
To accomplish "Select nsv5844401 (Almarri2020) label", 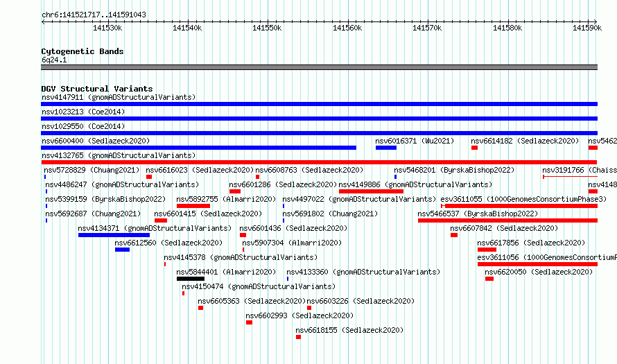I will click(x=226, y=272).
